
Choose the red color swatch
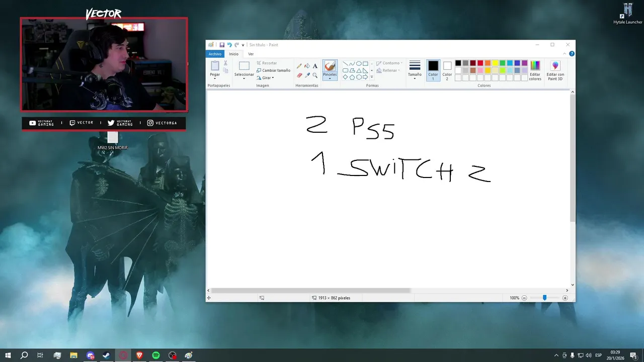480,63
